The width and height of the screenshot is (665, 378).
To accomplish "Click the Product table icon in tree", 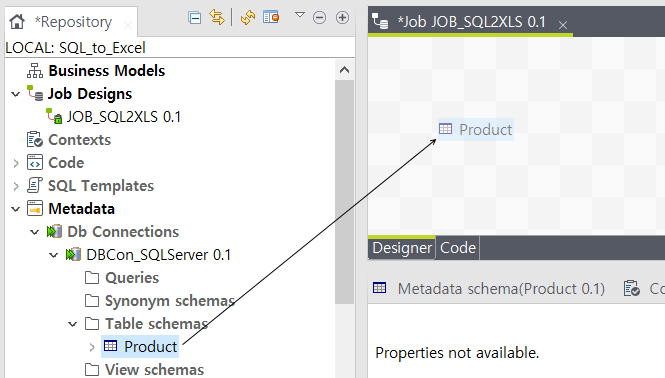I will tap(111, 346).
